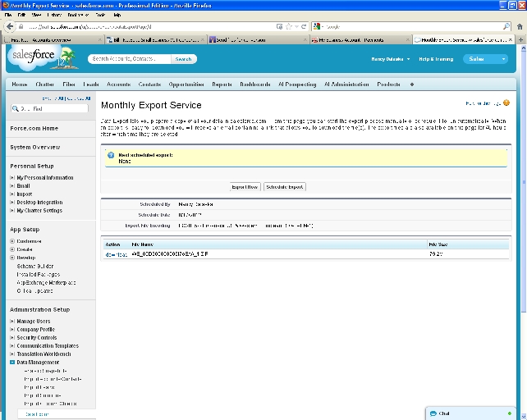Screen dimensions: 527x420
Task: Open the Dashboards tab
Action: tap(255, 84)
